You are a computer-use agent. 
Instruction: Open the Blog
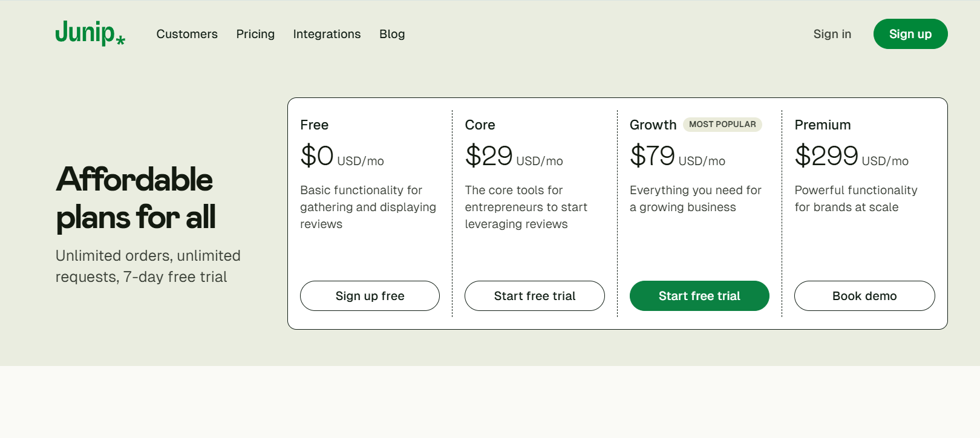click(x=392, y=34)
